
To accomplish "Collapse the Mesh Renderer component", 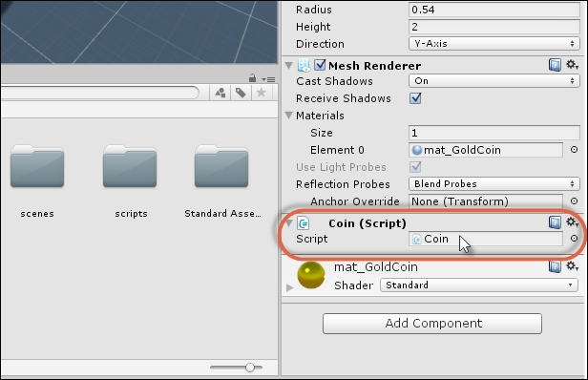I will (288, 66).
